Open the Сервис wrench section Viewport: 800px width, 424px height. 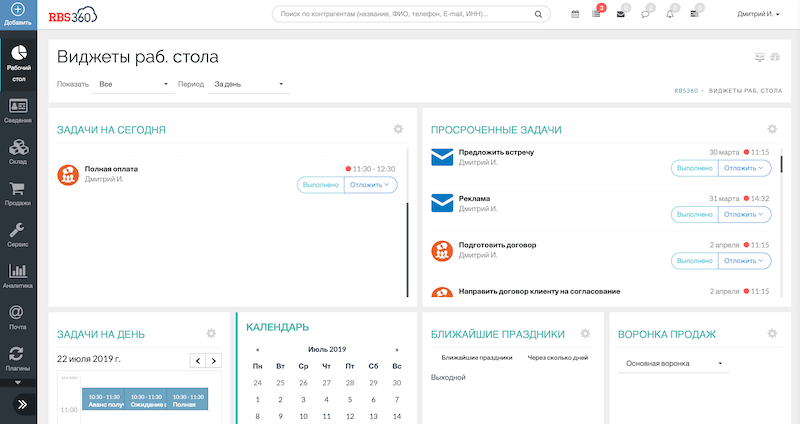pyautogui.click(x=18, y=235)
